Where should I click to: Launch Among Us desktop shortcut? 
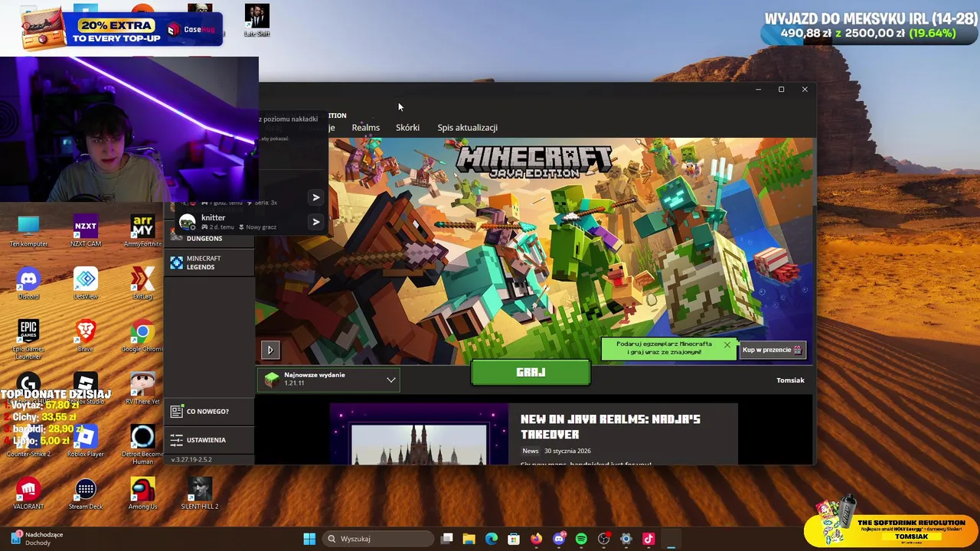click(x=142, y=494)
